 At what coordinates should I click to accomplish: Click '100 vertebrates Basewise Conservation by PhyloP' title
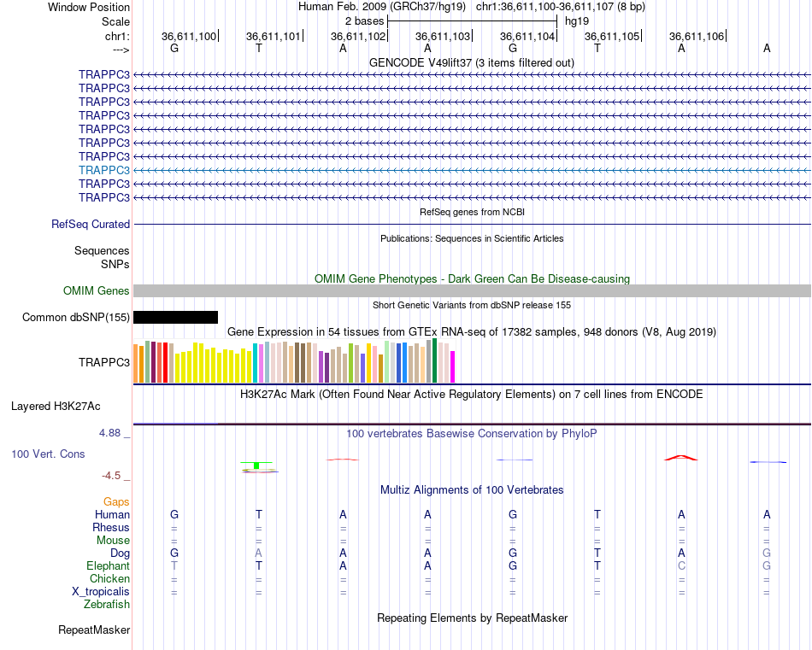(472, 434)
